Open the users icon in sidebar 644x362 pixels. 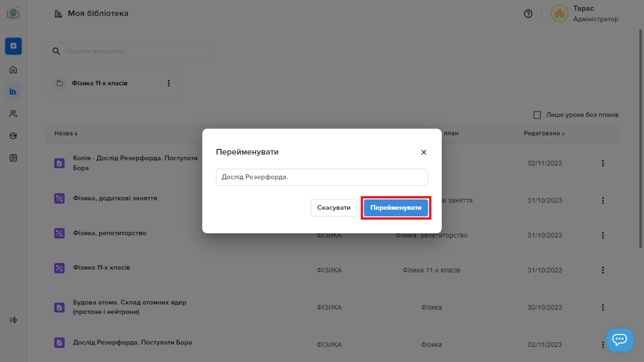click(x=13, y=114)
